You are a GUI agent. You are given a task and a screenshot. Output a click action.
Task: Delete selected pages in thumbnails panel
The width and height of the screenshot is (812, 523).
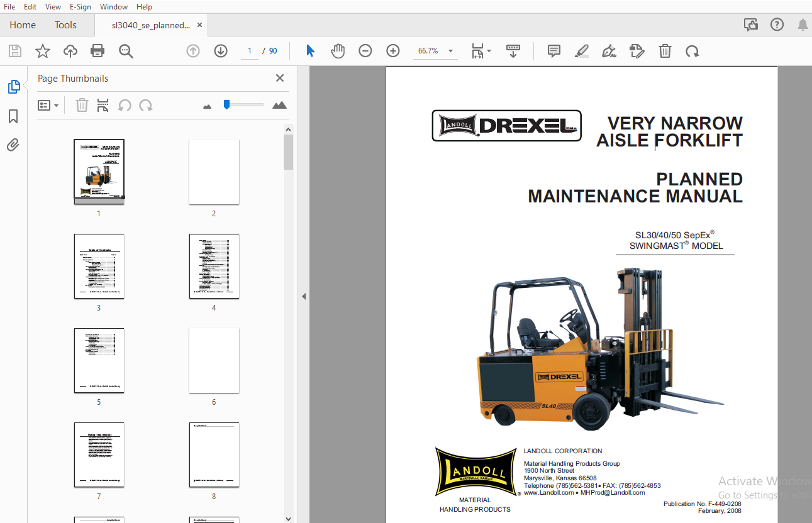click(x=82, y=105)
